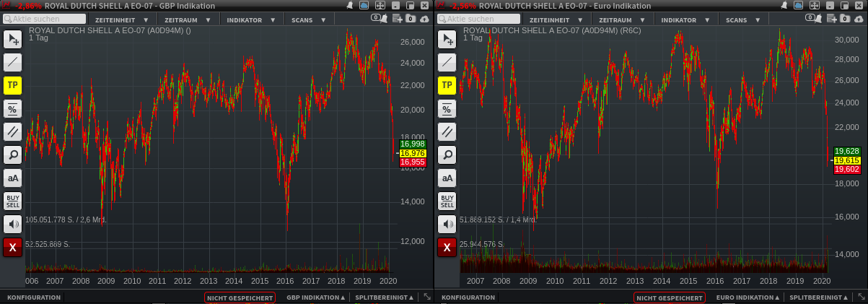The width and height of the screenshot is (868, 304).
Task: Open SCANS dropdown in GBP chart
Action: click(x=308, y=19)
